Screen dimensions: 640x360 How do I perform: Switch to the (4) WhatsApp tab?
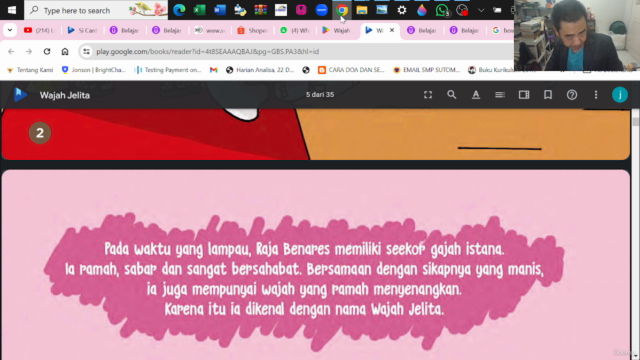coord(295,30)
